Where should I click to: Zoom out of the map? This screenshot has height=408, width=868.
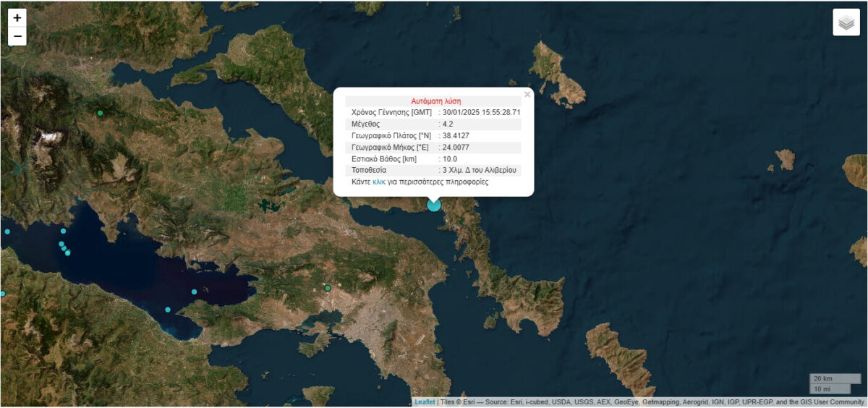[x=17, y=36]
